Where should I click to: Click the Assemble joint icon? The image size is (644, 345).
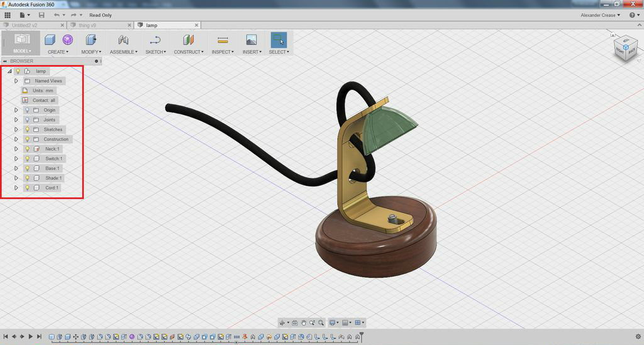[x=123, y=40]
